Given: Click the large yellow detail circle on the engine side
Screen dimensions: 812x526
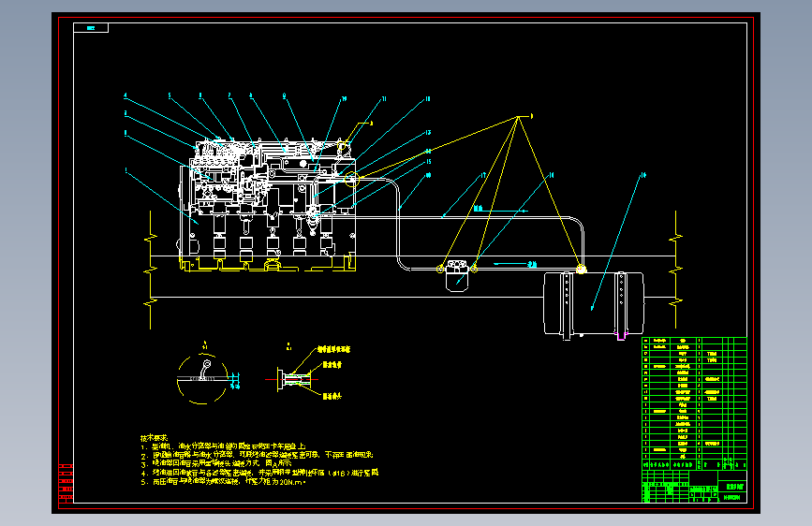Looking at the screenshot, I should click(x=352, y=179).
